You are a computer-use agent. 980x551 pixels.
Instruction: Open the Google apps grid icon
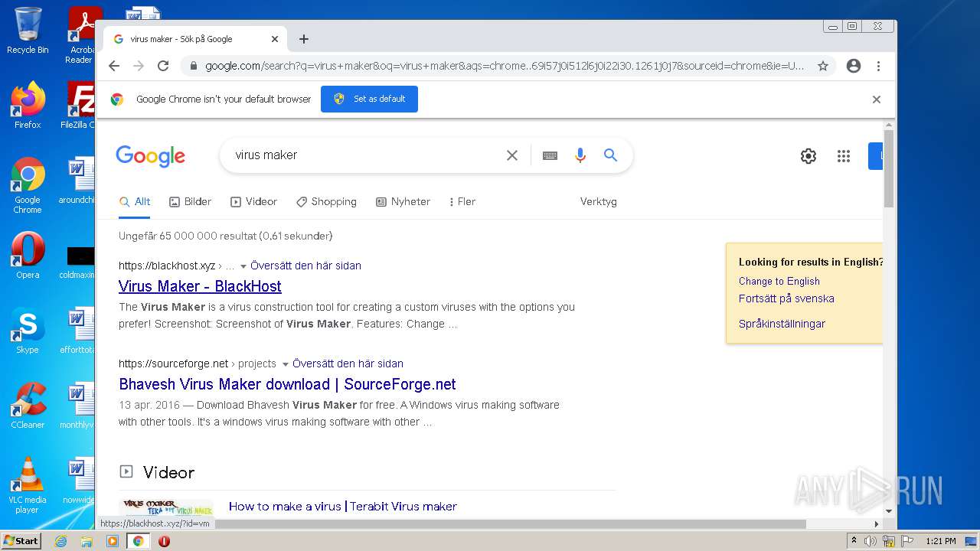pyautogui.click(x=844, y=156)
